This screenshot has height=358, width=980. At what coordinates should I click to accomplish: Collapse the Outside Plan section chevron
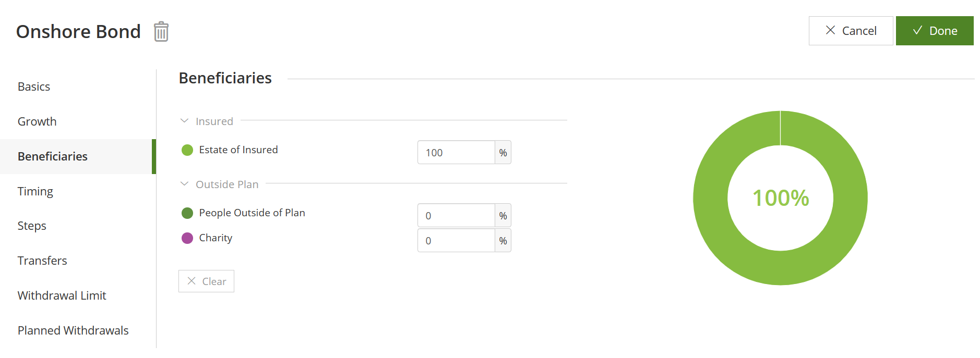point(184,184)
